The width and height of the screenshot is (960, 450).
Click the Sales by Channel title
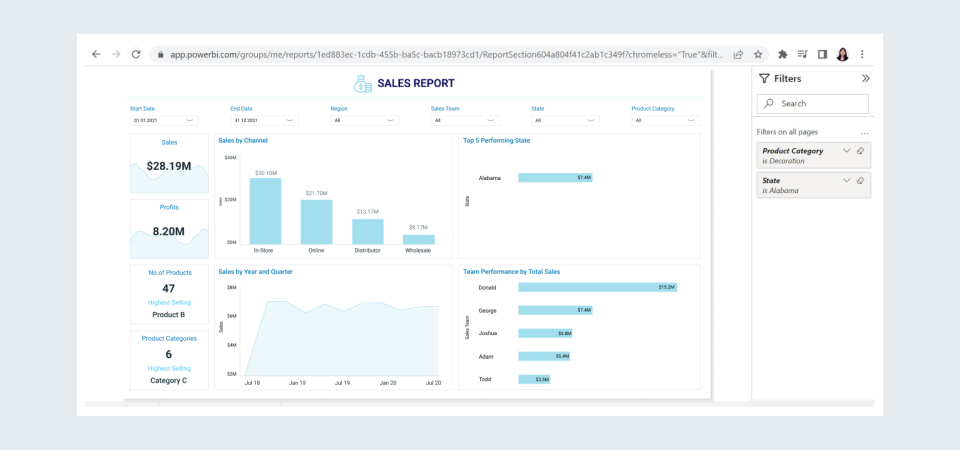click(243, 140)
